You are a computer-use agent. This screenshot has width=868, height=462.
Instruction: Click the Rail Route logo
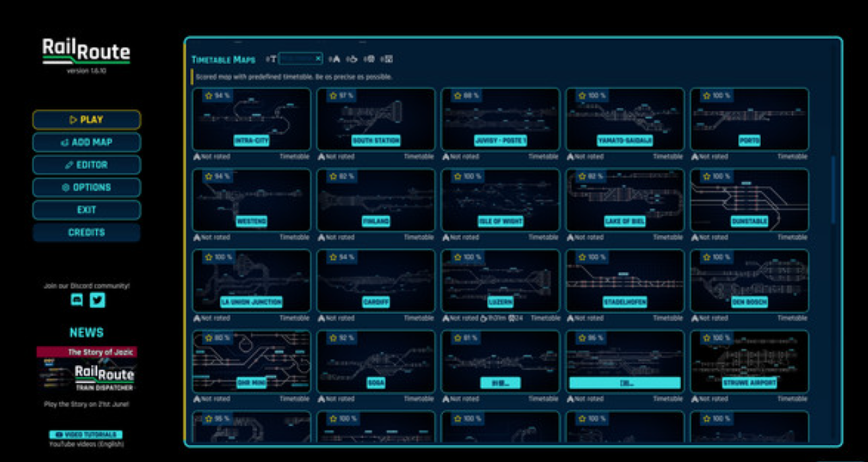tap(86, 51)
